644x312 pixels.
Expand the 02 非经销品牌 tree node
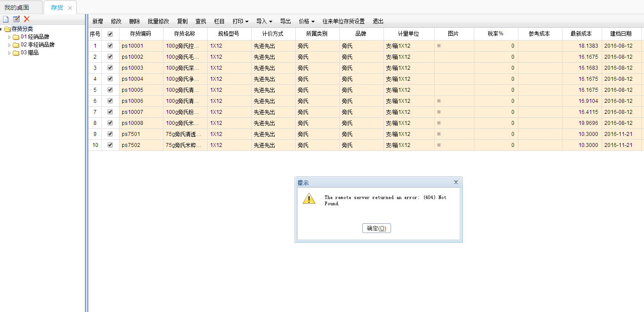tap(9, 45)
